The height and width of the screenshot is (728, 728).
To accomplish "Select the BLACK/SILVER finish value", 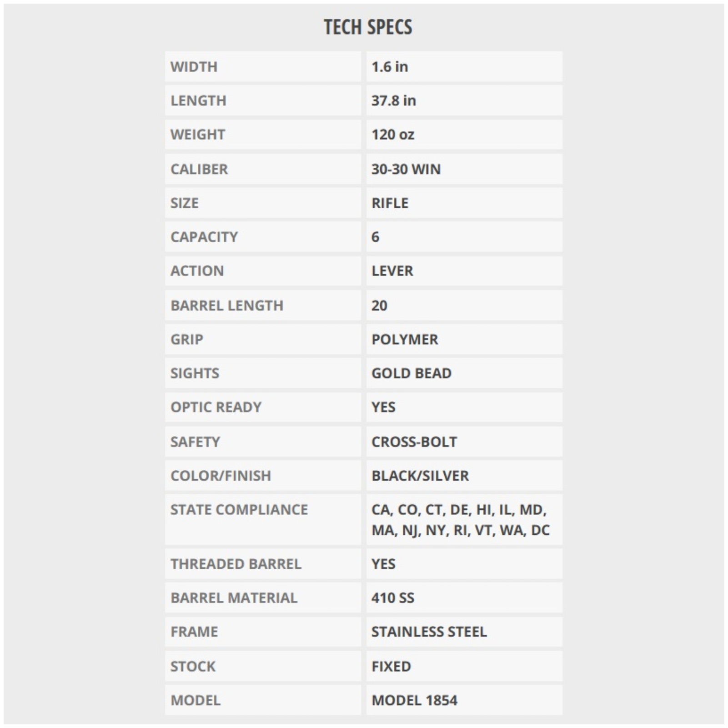I will [x=420, y=476].
